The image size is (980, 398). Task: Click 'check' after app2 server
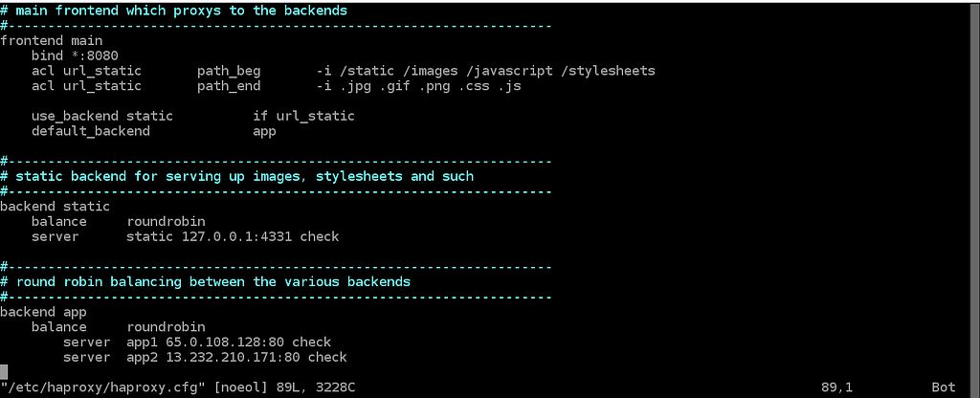[x=327, y=358]
